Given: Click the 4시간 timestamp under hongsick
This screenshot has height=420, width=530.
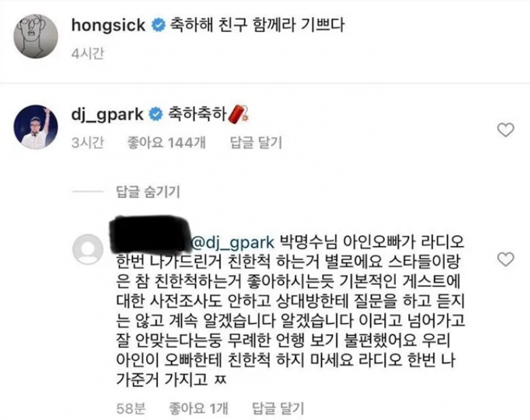Looking at the screenshot, I should tap(88, 54).
